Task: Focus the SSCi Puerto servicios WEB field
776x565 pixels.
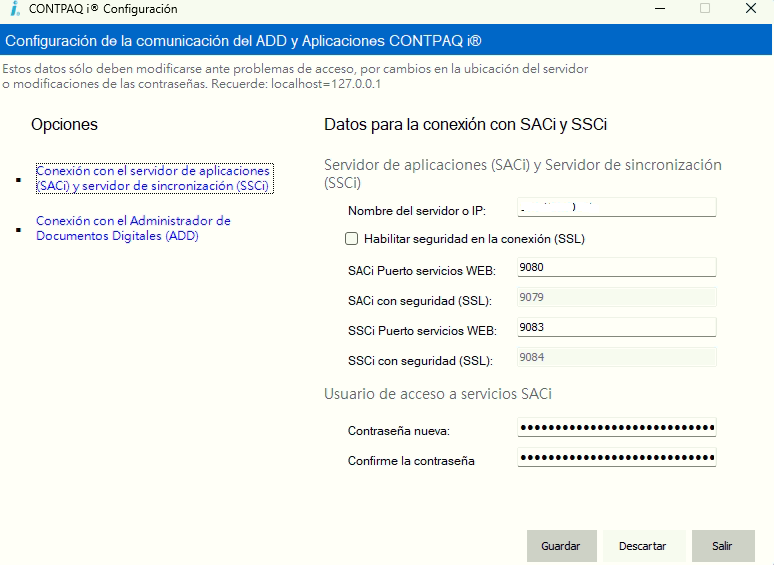Action: pos(616,327)
